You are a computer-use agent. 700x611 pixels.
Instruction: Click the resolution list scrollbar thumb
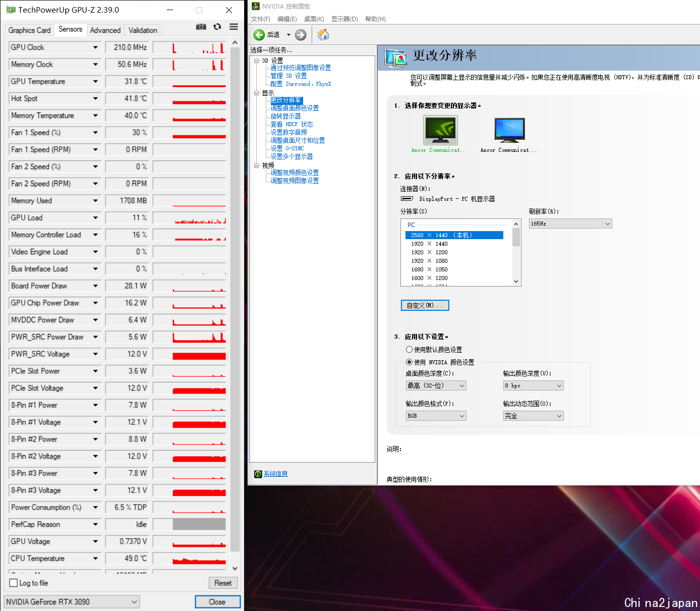516,237
